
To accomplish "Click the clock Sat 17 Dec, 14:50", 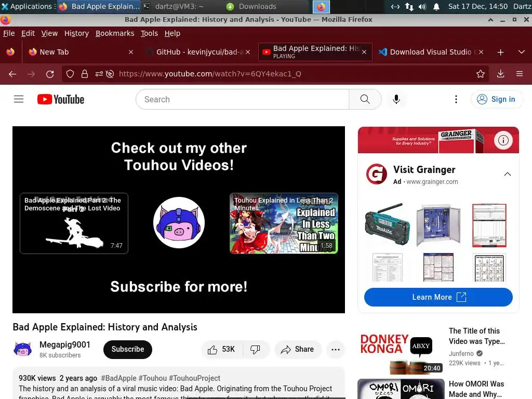I will point(478,6).
